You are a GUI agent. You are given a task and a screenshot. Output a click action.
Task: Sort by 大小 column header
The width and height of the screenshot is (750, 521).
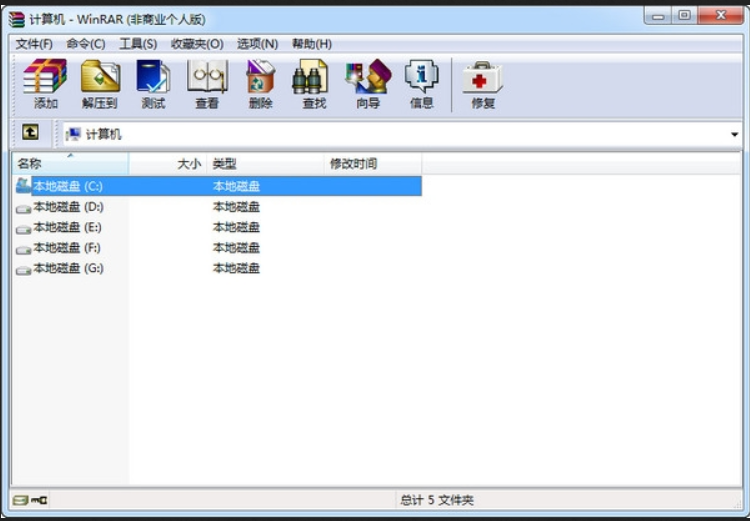coord(168,164)
